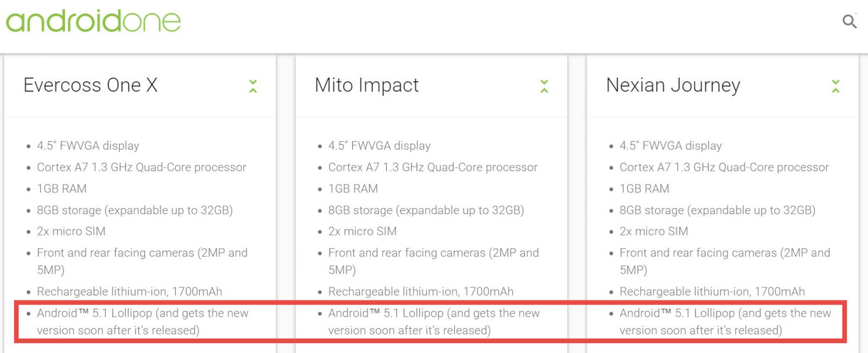The image size is (868, 353).
Task: Click Mito Impact 2x micro SIM item
Action: pos(362,232)
